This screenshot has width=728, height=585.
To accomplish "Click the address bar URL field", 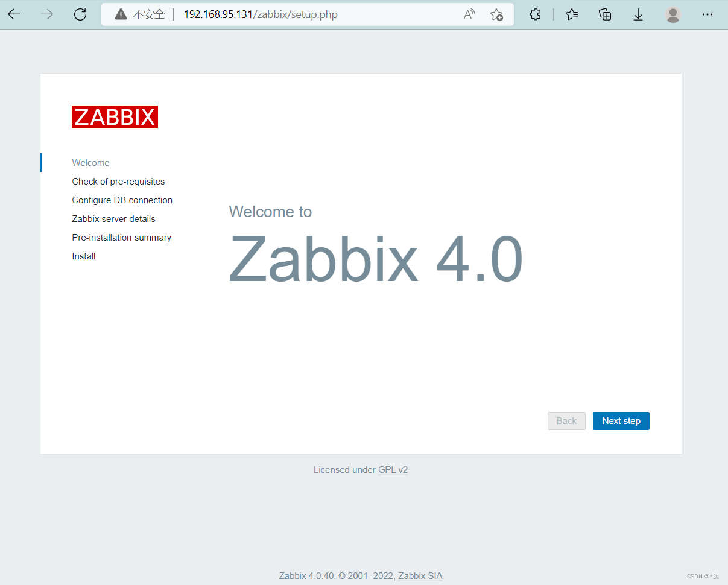I will pos(308,14).
